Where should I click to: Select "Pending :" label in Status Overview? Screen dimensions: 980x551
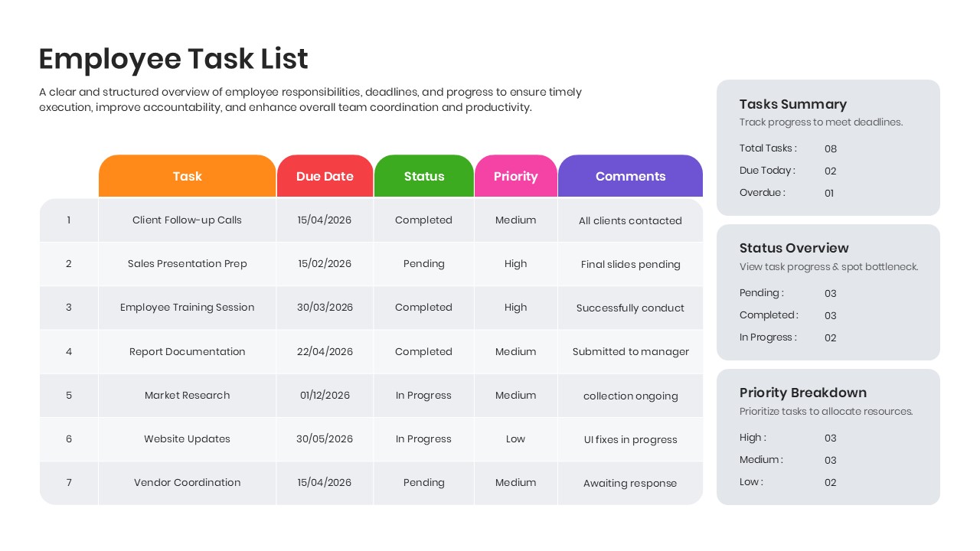pyautogui.click(x=762, y=293)
